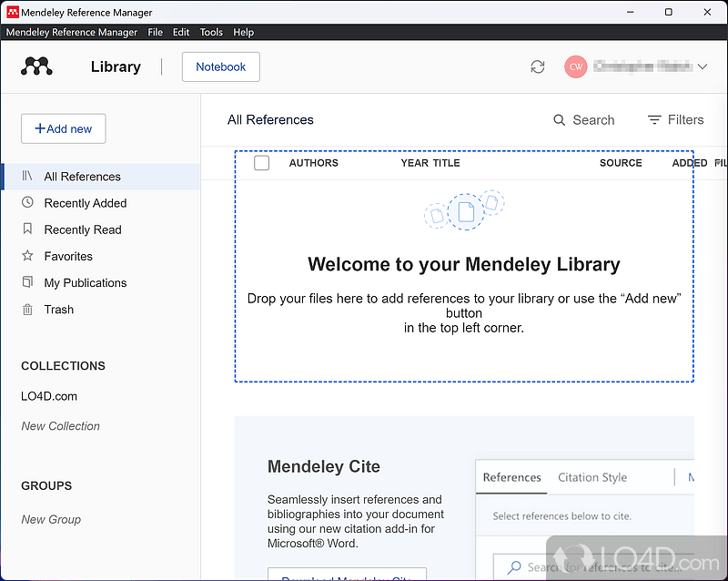This screenshot has width=728, height=581.
Task: Open the File menu
Action: click(155, 32)
